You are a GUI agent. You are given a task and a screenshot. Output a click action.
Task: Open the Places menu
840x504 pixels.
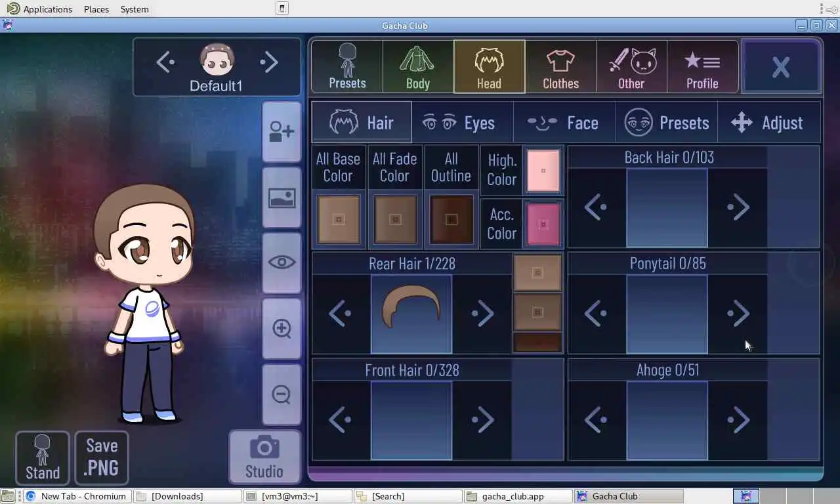96,9
